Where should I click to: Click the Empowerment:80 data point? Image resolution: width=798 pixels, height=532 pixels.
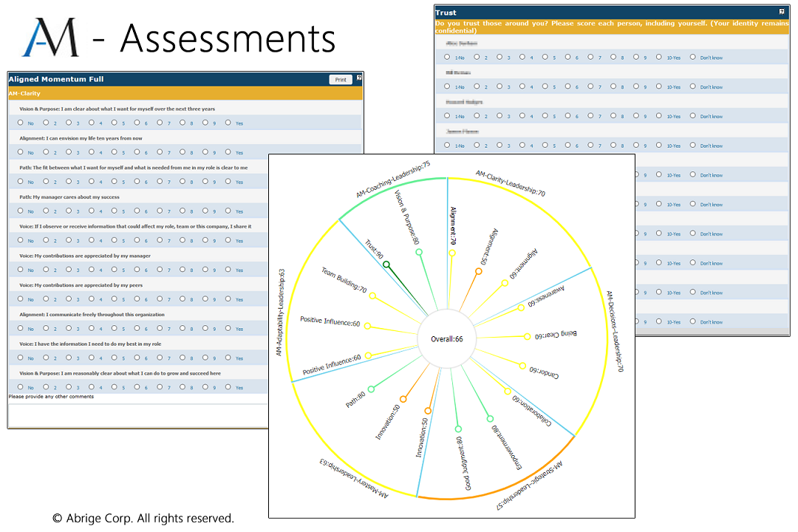pos(490,419)
